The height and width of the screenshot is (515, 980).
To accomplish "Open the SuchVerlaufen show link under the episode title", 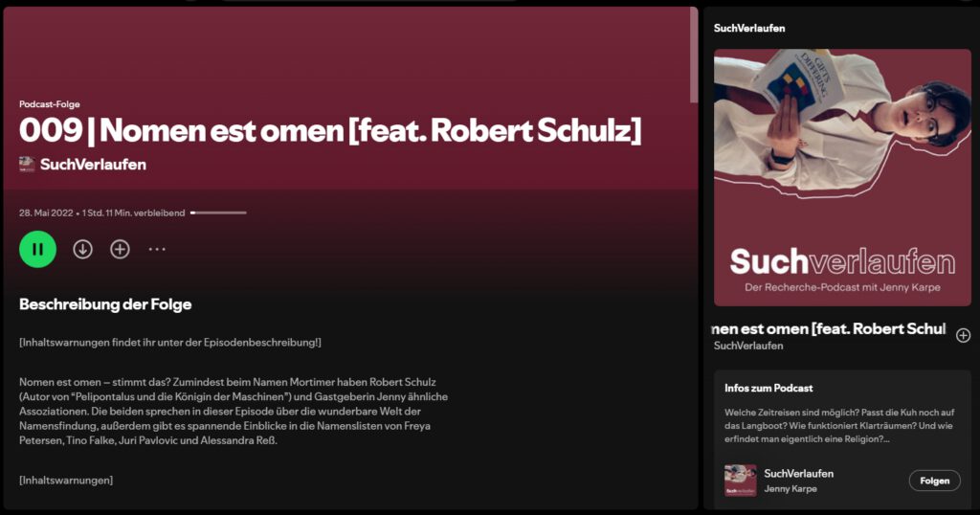I will point(93,165).
